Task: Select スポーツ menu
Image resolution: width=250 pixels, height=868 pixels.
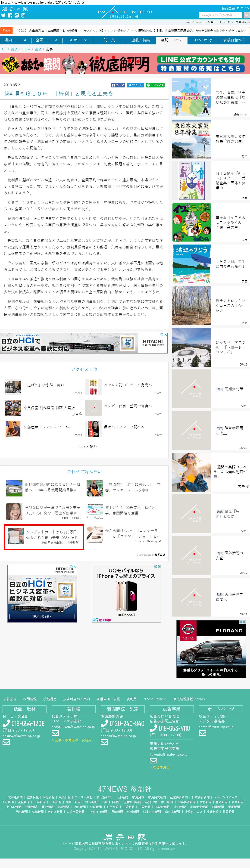Action: pyautogui.click(x=78, y=40)
